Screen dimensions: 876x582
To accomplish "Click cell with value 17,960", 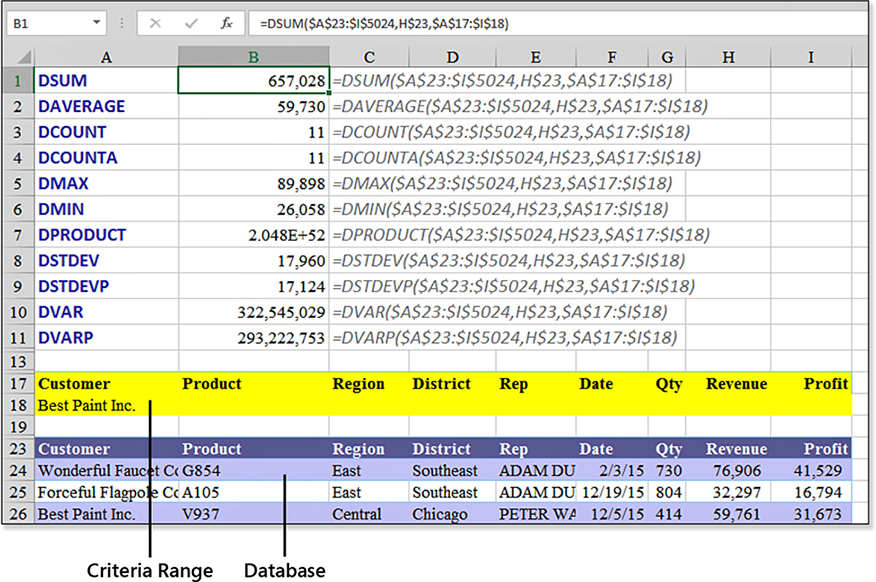I will [254, 260].
